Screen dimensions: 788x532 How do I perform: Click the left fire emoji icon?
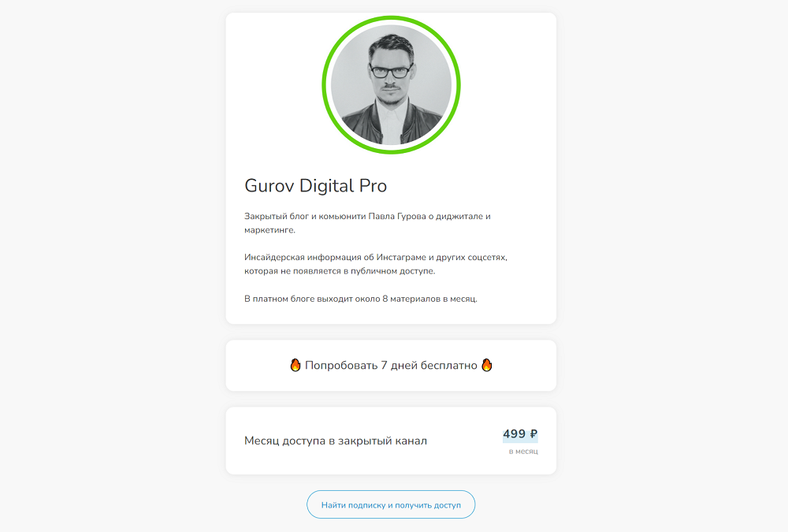click(295, 365)
